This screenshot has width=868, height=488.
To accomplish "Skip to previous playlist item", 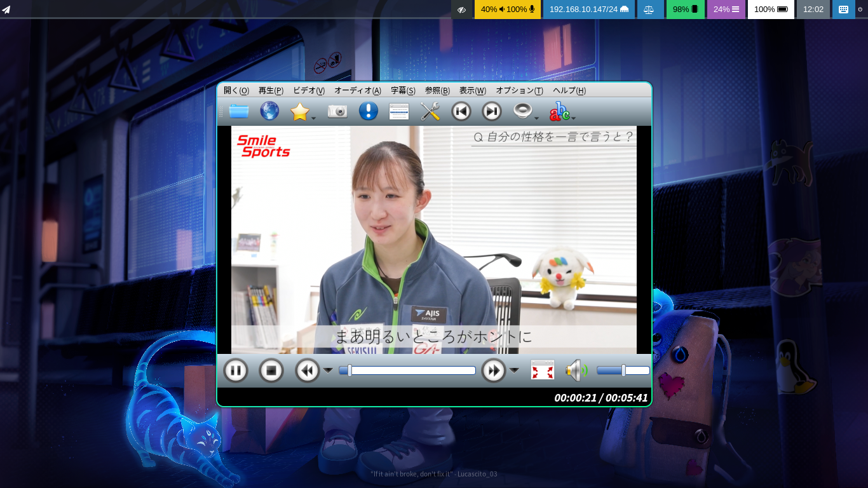I will pos(461,111).
